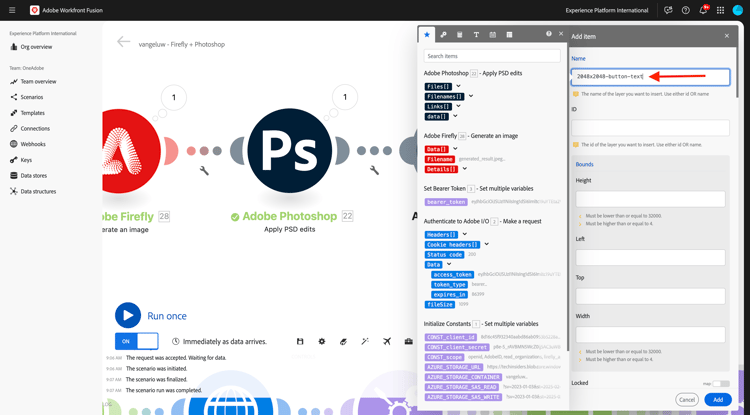Viewport: 750px width, 415px height.
Task: Expand the data[] item under Photoshop
Action: click(455, 116)
